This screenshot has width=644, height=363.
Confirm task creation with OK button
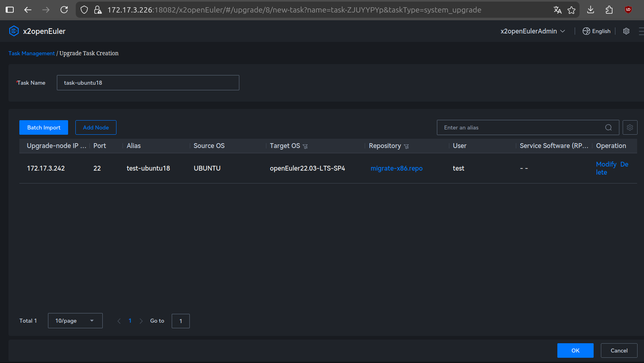[x=575, y=350]
